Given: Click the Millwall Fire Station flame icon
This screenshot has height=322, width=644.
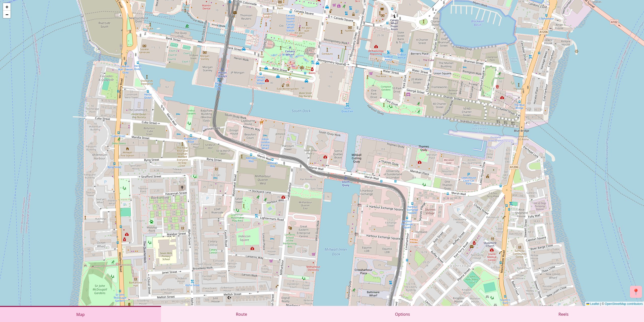Looking at the screenshot, I should pyautogui.click(x=127, y=149).
